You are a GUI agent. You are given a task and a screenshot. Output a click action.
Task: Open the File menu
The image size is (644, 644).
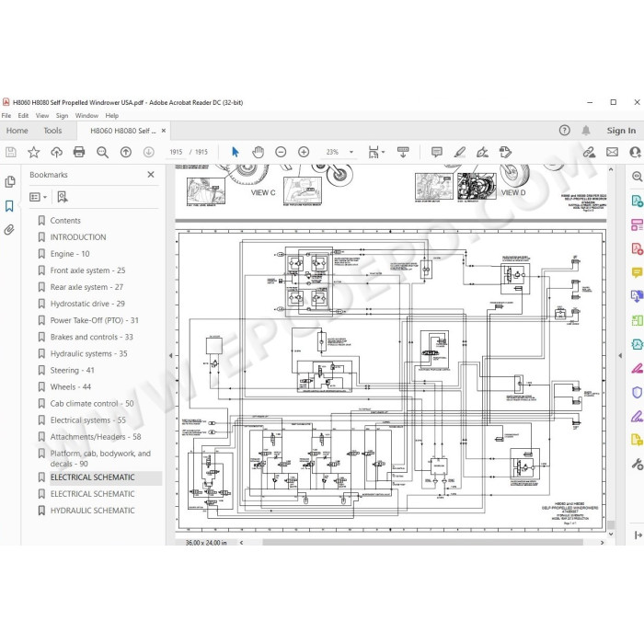tap(6, 116)
